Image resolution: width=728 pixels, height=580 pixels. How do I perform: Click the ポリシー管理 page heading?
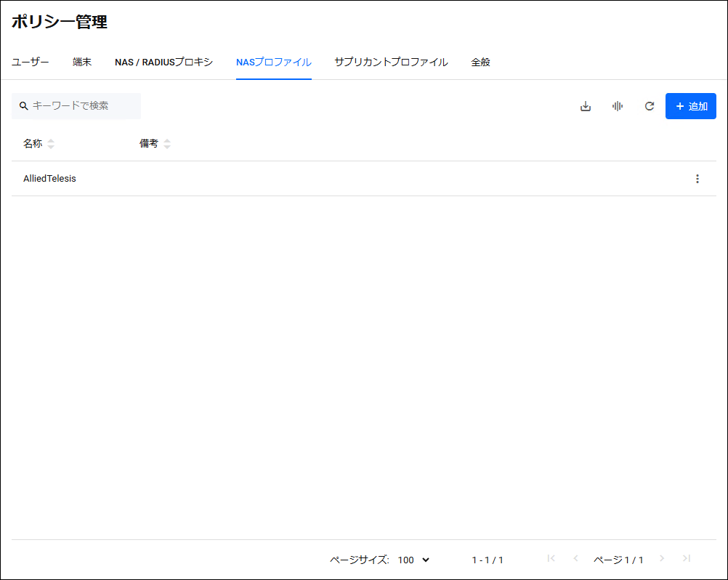(60, 22)
